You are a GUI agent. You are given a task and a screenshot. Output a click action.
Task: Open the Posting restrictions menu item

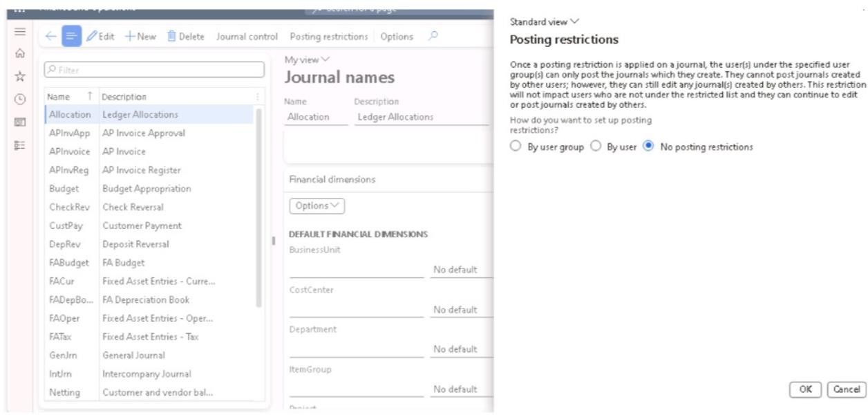[x=328, y=37]
